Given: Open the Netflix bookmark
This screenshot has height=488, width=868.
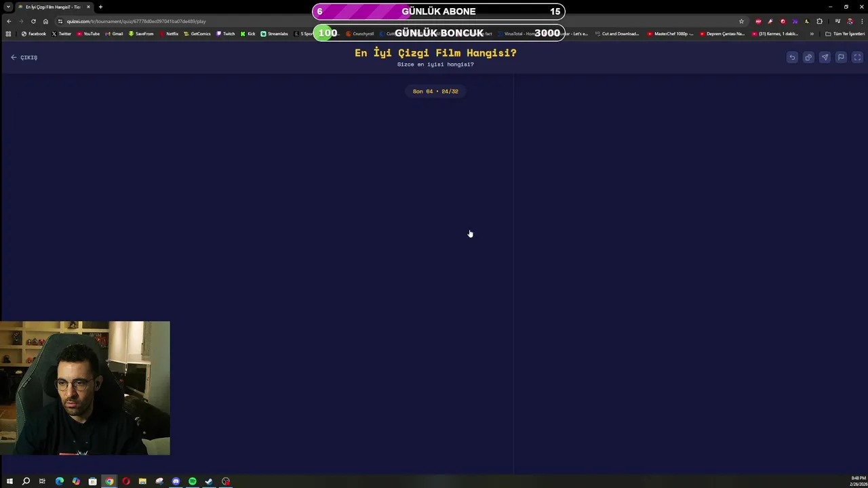Looking at the screenshot, I should pyautogui.click(x=169, y=34).
